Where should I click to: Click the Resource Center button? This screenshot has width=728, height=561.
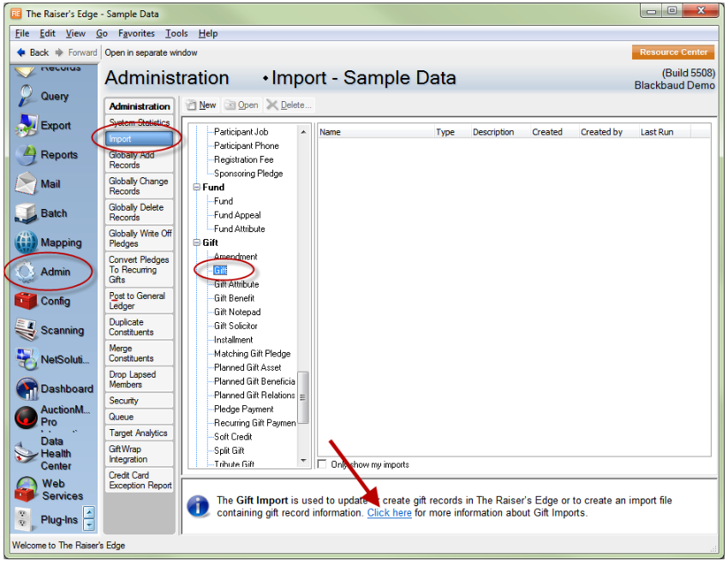point(673,52)
